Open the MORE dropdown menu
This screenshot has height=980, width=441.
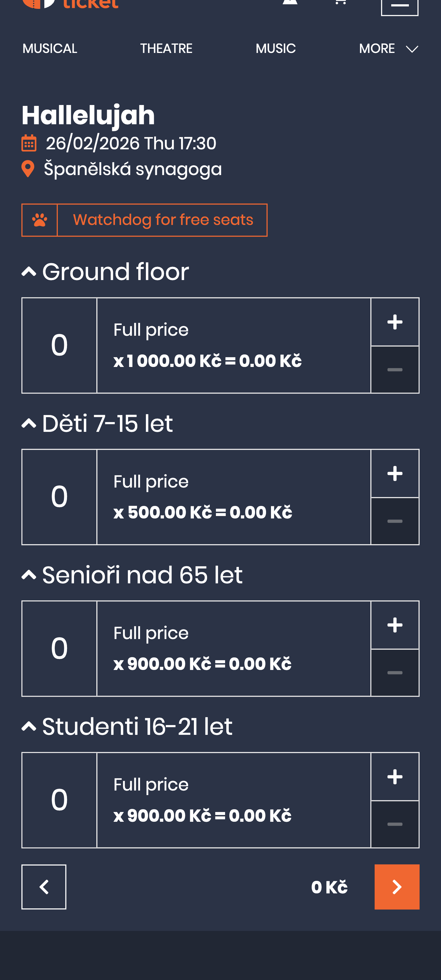point(388,49)
